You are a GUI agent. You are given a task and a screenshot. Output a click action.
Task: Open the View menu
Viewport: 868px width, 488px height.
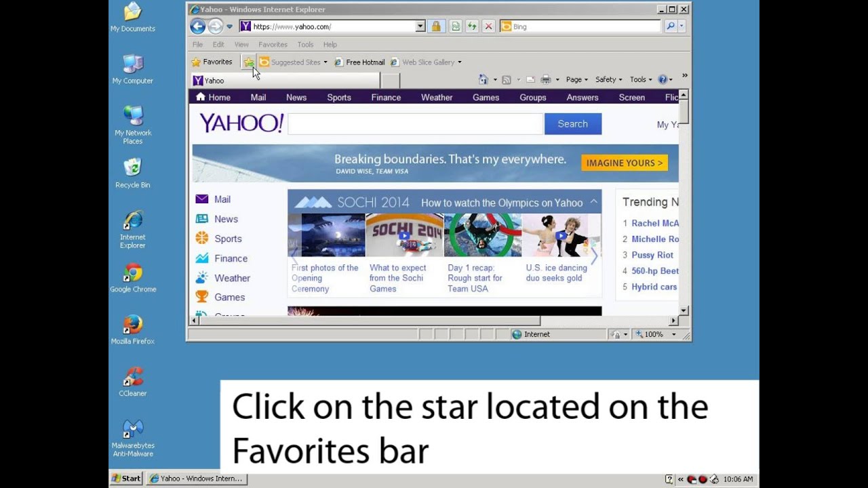241,45
